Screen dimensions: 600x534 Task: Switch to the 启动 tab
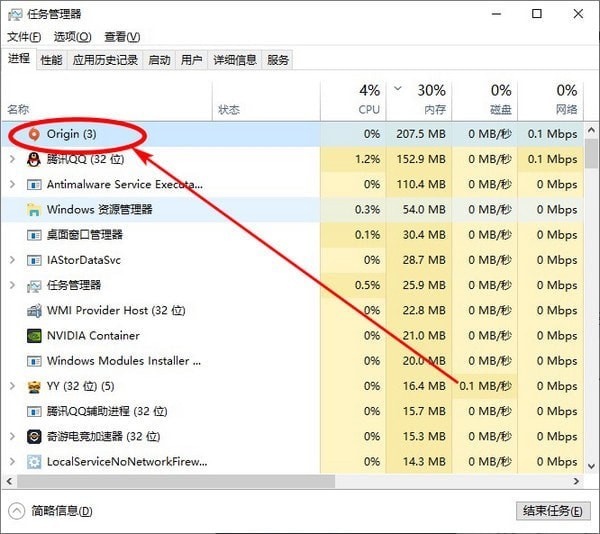(x=159, y=60)
